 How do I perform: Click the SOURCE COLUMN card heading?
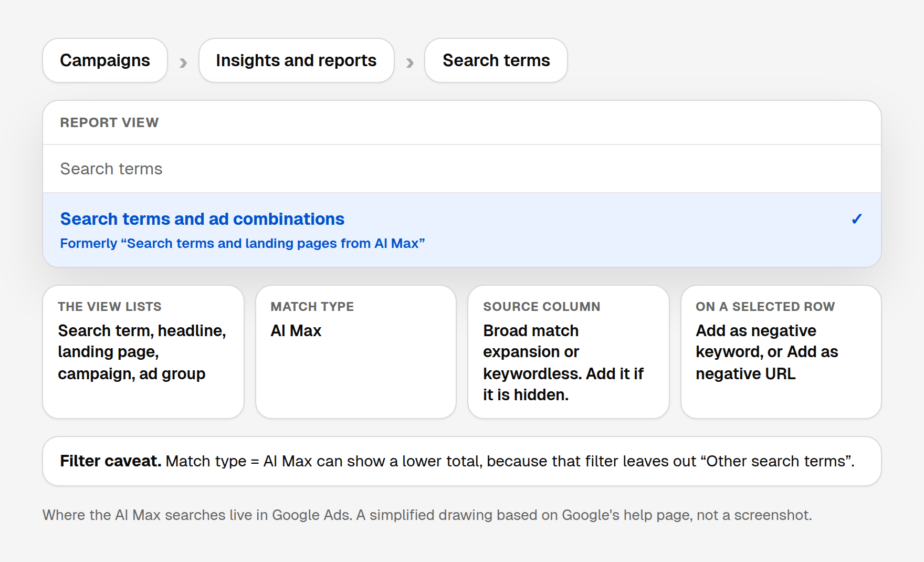pos(542,307)
